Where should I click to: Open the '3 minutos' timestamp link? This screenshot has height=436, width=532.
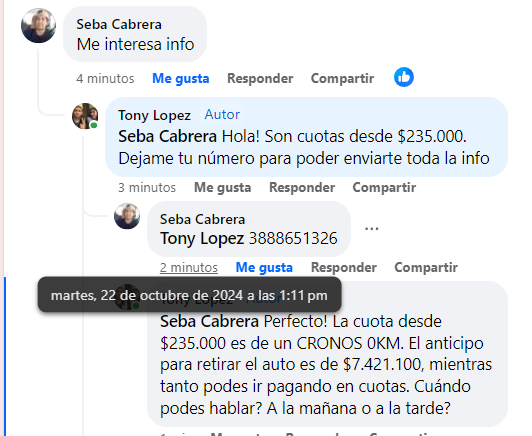point(147,187)
